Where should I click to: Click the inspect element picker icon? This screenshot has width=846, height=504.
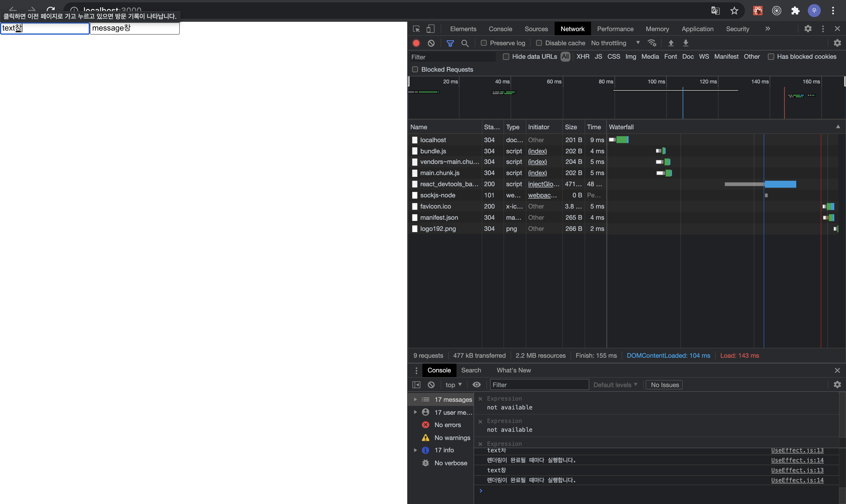[416, 29]
